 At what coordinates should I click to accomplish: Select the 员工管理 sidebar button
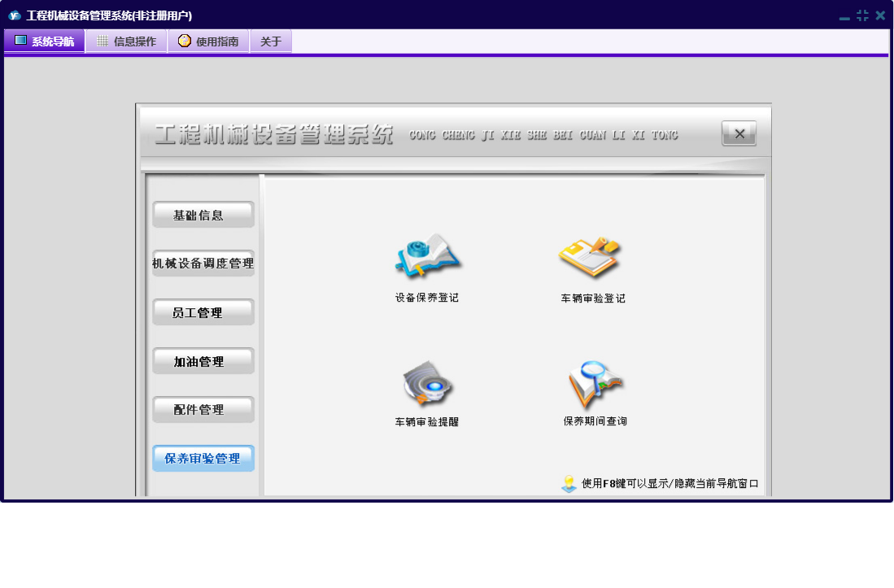[x=203, y=312]
